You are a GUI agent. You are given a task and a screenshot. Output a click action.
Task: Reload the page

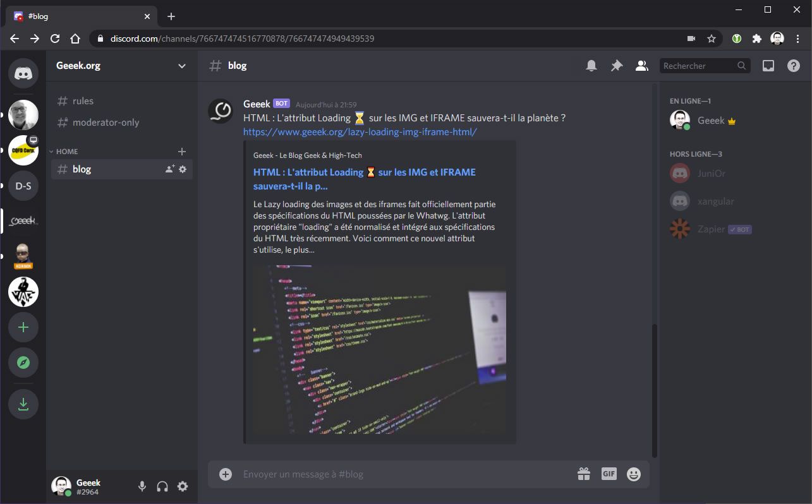click(x=55, y=39)
